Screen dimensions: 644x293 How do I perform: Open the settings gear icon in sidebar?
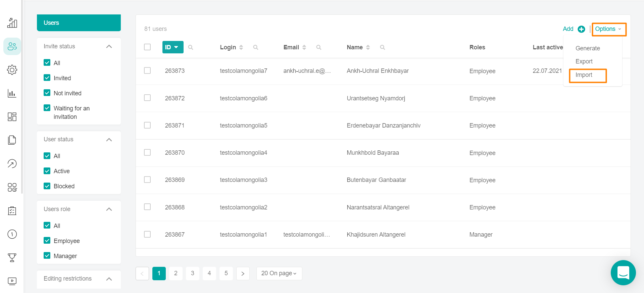point(12,70)
